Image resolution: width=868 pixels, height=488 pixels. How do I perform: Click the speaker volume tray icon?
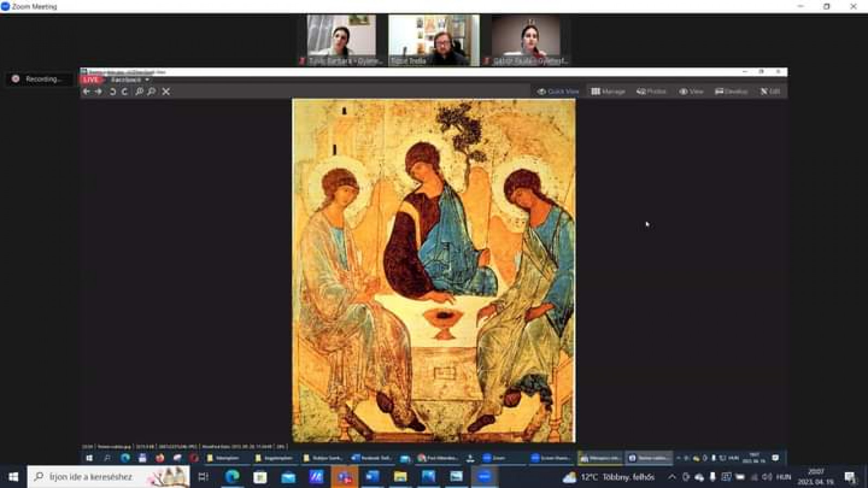point(767,477)
